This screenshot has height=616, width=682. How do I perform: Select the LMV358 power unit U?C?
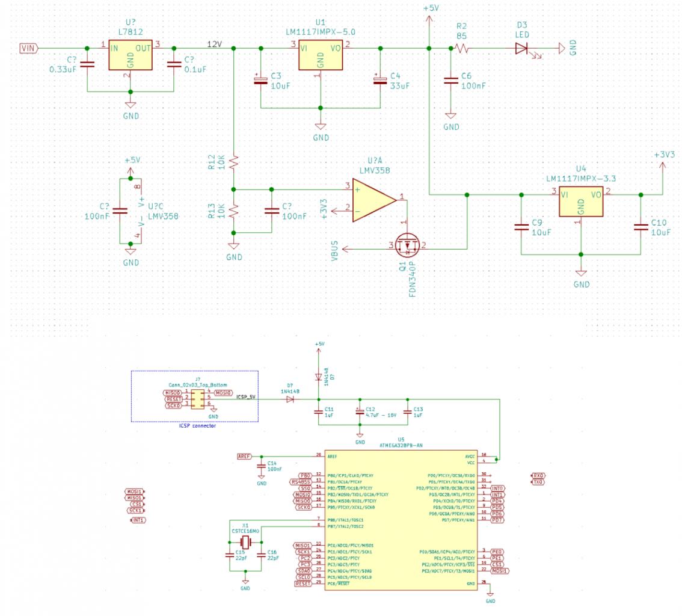click(140, 211)
